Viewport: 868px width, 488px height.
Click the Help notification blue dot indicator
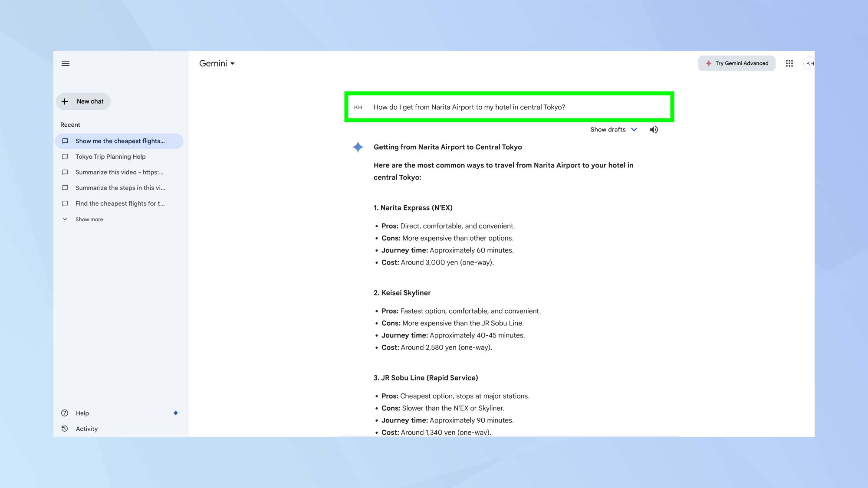[176, 413]
